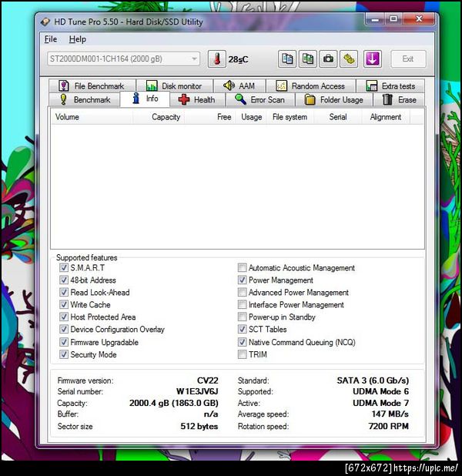Click the supported value UDMA Mode 6
This screenshot has width=462, height=476.
(380, 391)
